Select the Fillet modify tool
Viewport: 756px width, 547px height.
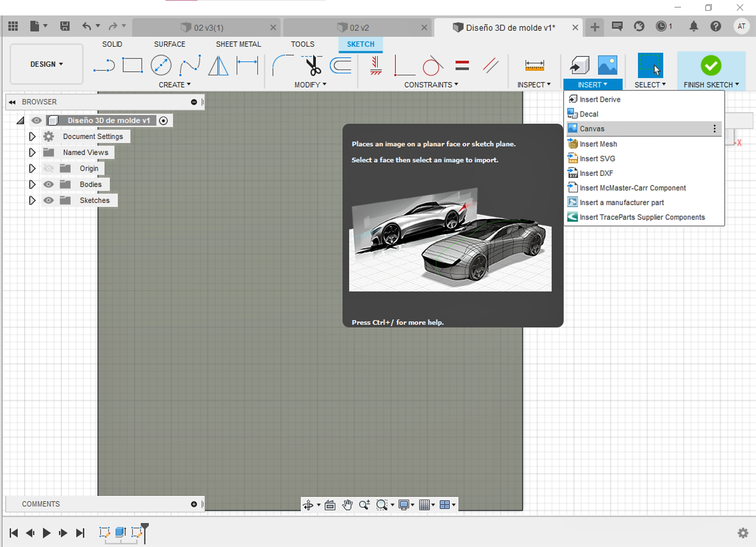[282, 66]
